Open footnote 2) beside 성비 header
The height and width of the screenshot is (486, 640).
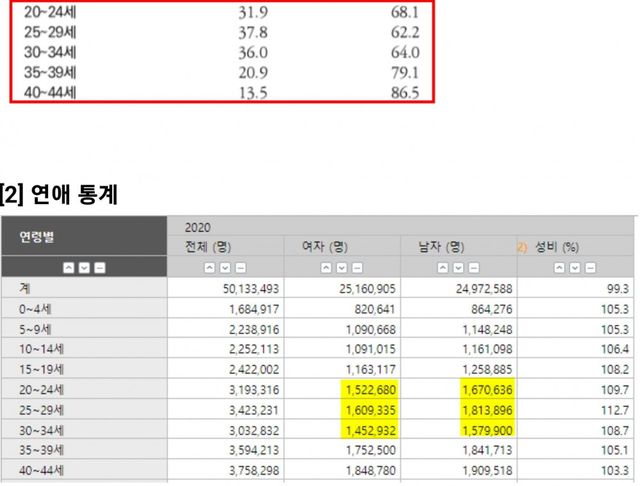pyautogui.click(x=521, y=246)
